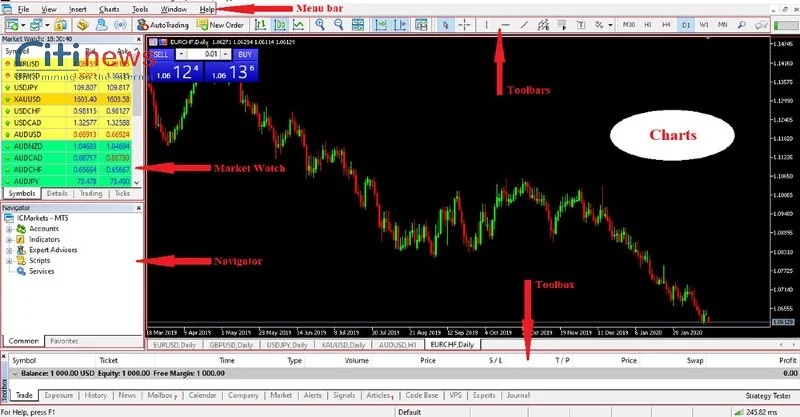Switch to the XAUUSD,Daily chart tab
The image size is (800, 417).
343,345
